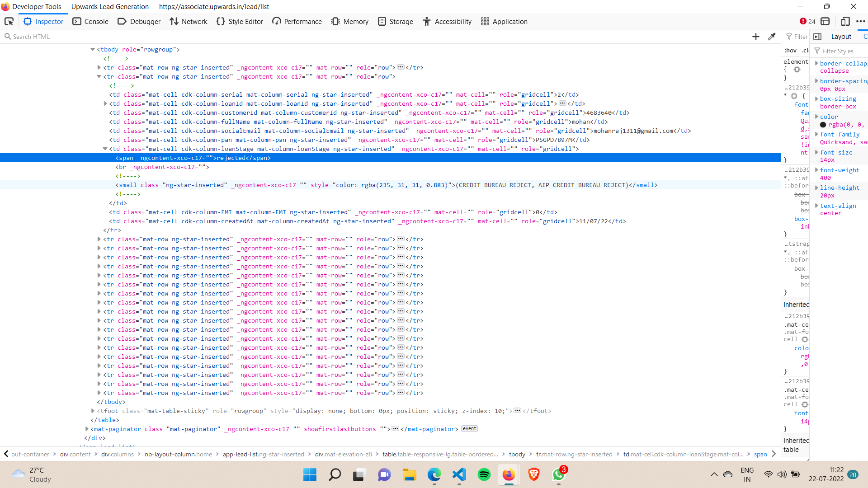The width and height of the screenshot is (868, 488).
Task: Click the span breadcrumb
Action: (x=760, y=454)
